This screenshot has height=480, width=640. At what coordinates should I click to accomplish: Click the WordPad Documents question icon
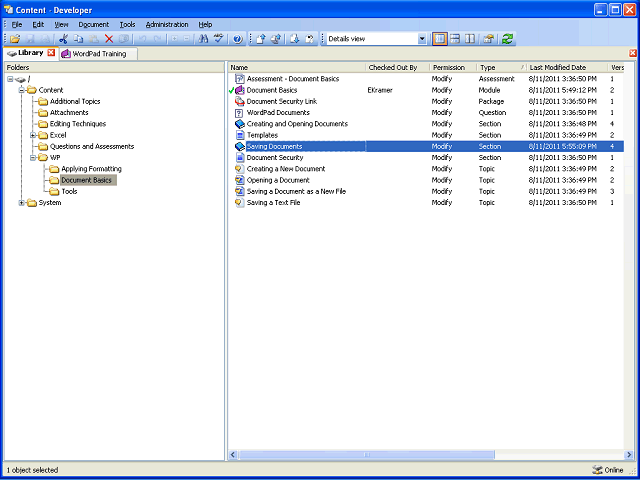[240, 113]
